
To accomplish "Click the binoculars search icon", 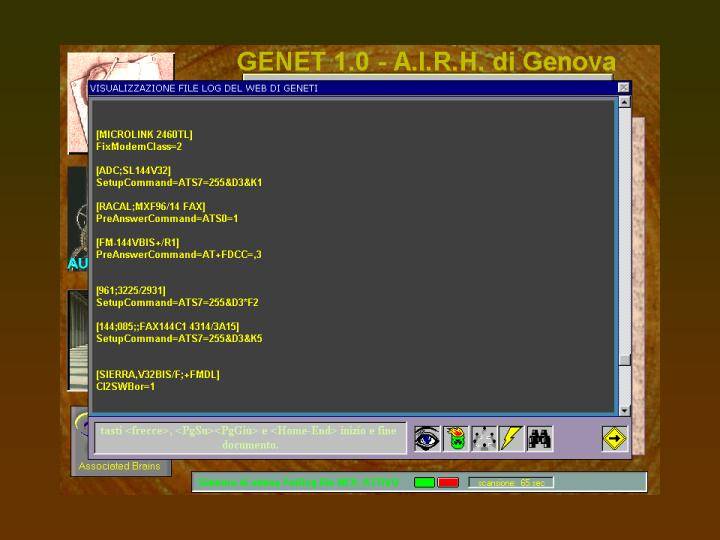I will [x=540, y=439].
